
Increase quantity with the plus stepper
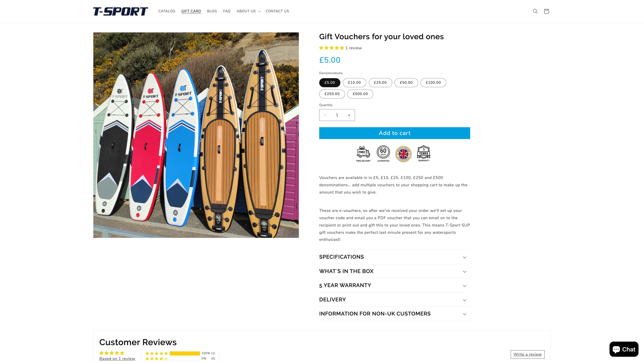click(349, 115)
